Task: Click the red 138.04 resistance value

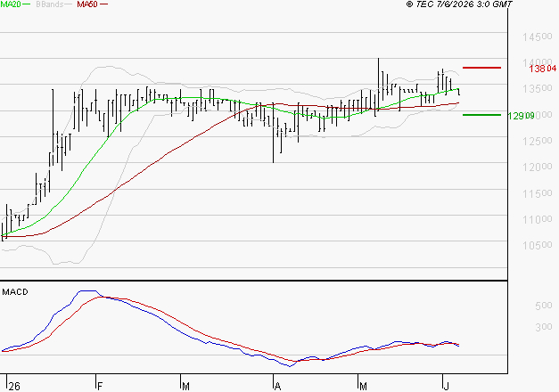Action: click(x=543, y=69)
